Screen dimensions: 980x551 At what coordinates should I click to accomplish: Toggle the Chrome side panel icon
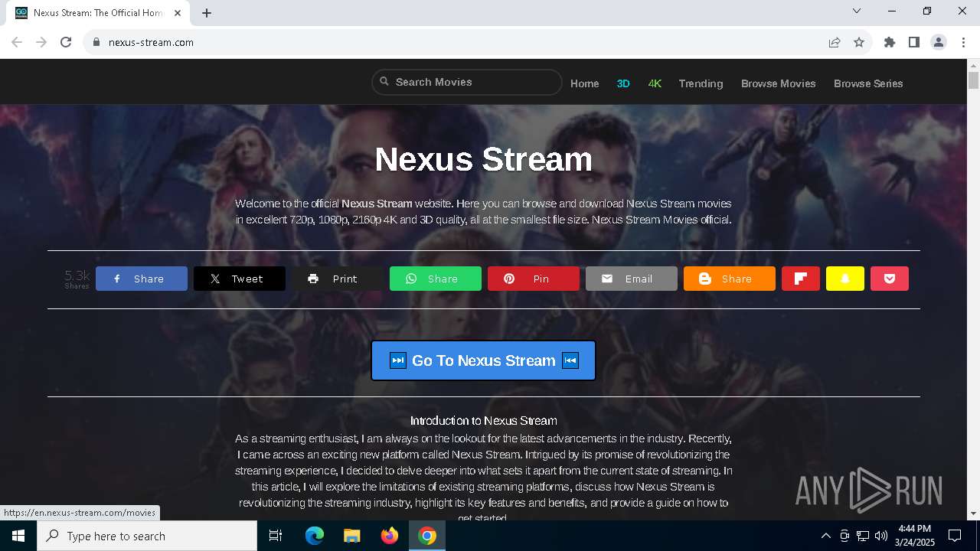(x=914, y=42)
